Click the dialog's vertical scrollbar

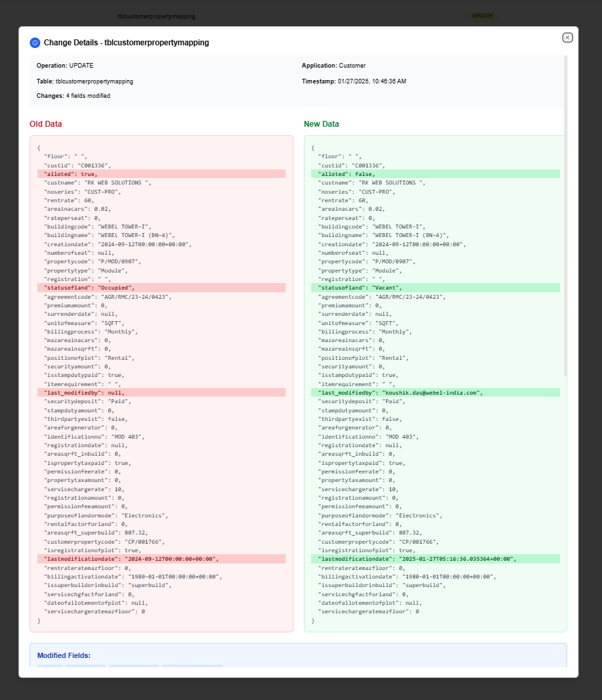(x=565, y=217)
